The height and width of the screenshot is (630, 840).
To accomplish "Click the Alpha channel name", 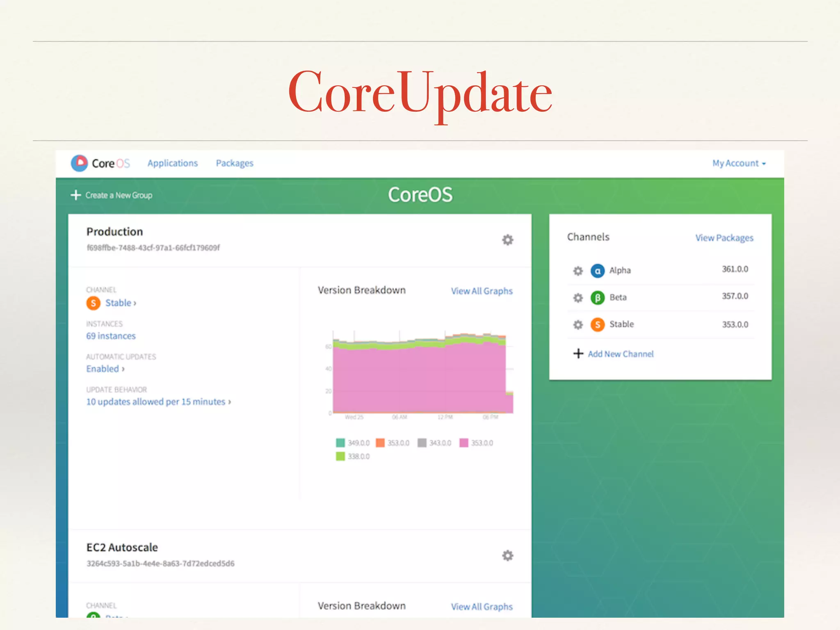I will click(620, 270).
